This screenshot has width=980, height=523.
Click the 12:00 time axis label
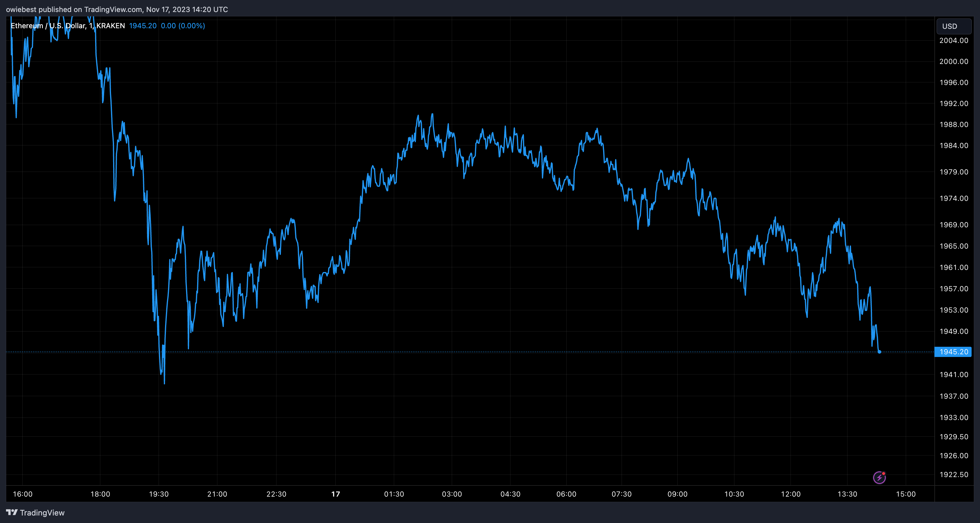[791, 494]
